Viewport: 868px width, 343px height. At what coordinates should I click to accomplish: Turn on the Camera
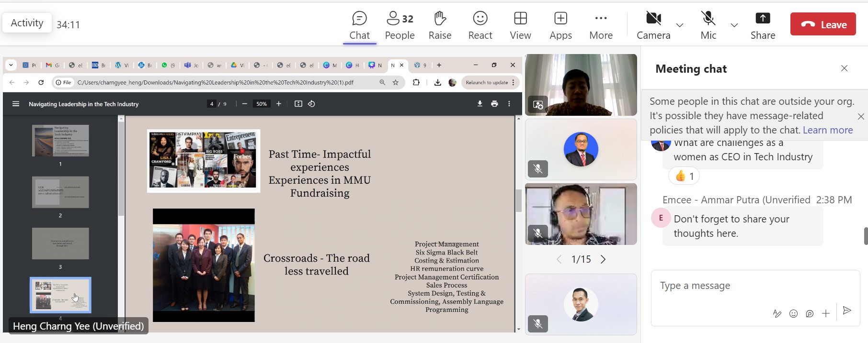(x=653, y=26)
